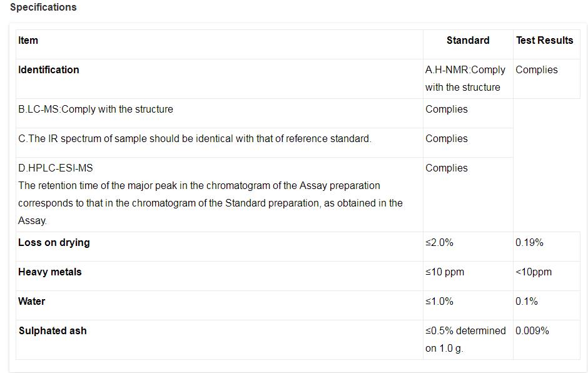Image resolution: width=588 pixels, height=373 pixels.
Task: Select the Heavy metals row label
Action: (50, 272)
